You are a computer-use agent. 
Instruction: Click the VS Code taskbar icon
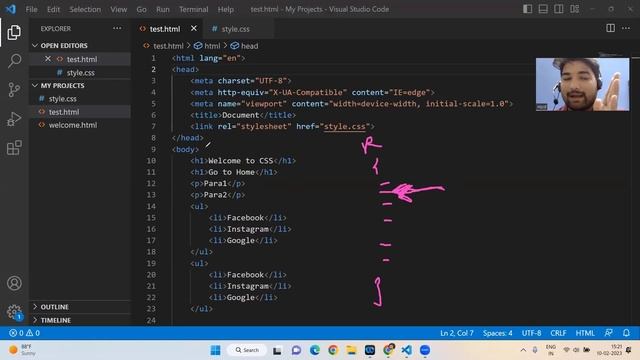(x=407, y=350)
